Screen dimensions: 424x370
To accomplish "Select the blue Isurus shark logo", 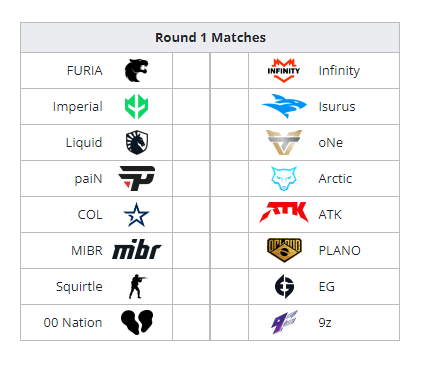I will pyautogui.click(x=284, y=106).
